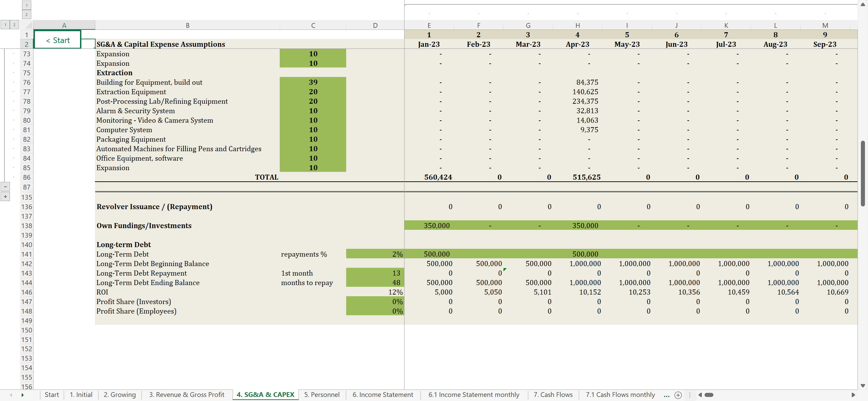
Task: Select column C header
Action: tap(313, 25)
